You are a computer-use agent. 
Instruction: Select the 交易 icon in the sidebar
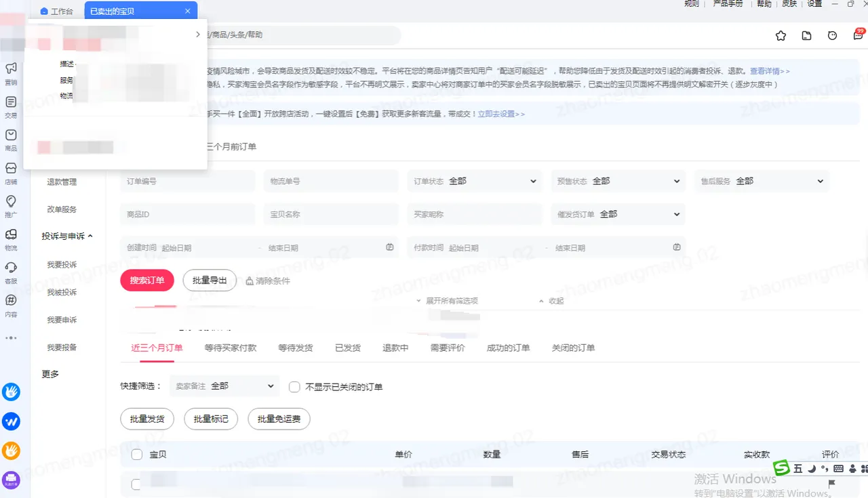(10, 104)
